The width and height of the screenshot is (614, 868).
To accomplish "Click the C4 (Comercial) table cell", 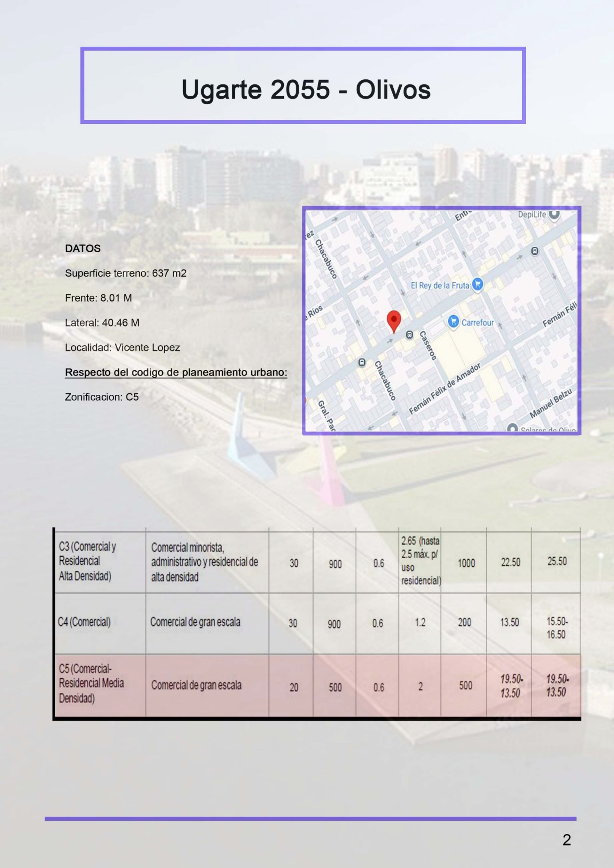I will click(84, 622).
